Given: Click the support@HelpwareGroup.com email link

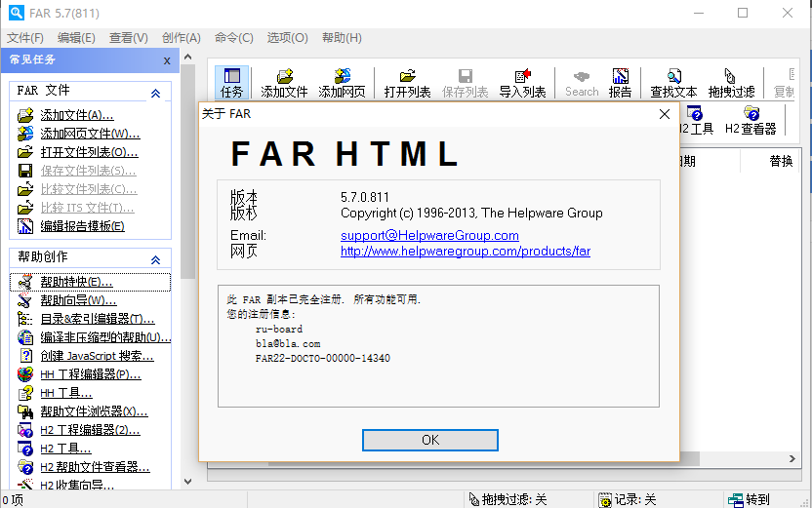Looking at the screenshot, I should (429, 236).
